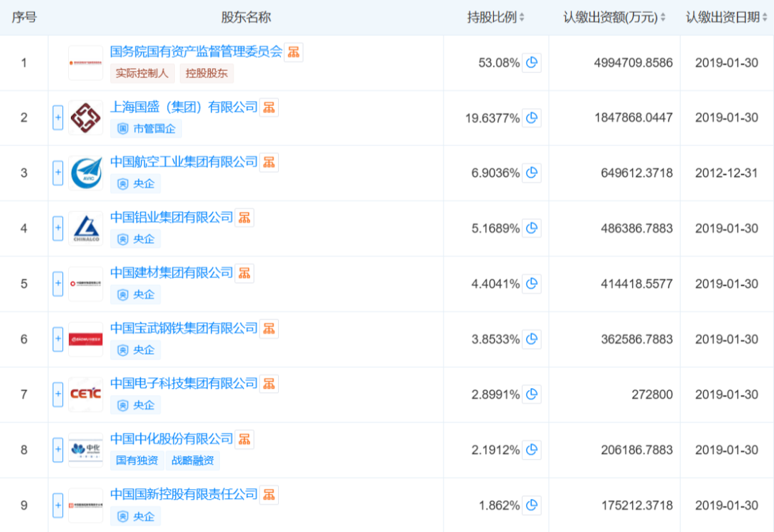The height and width of the screenshot is (532, 774).
Task: Click pie chart icon beside 6.9036%
Action: pos(532,173)
